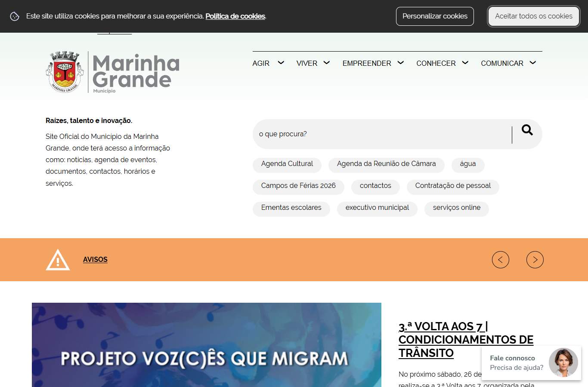This screenshot has width=588, height=387.
Task: Open the Fale connosco chat widget
Action: coord(531,363)
